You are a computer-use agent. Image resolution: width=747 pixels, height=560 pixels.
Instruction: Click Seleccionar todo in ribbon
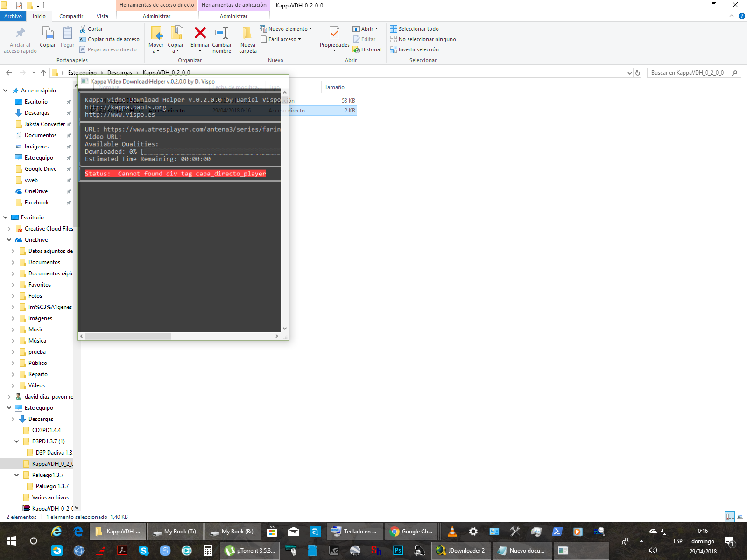click(415, 29)
